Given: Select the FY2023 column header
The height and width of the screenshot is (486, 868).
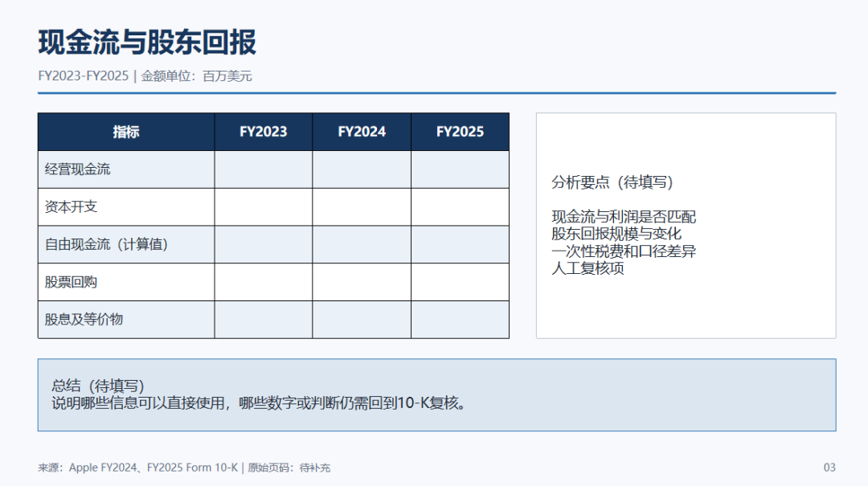Looking at the screenshot, I should 264,132.
